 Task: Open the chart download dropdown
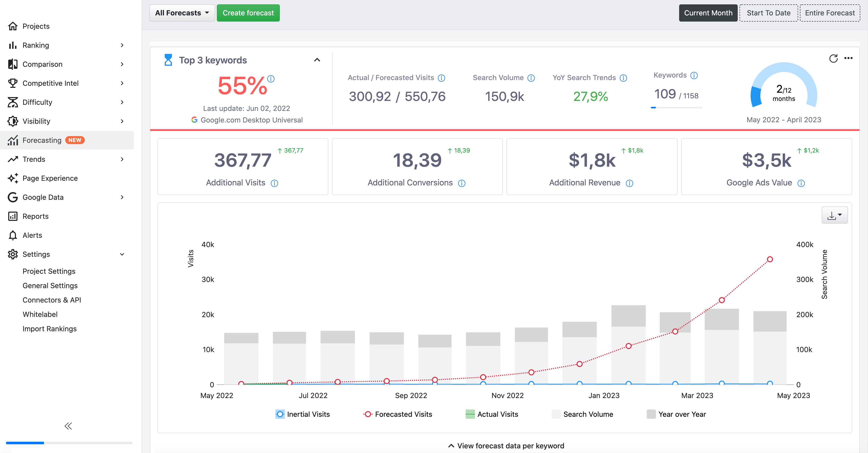pos(835,215)
